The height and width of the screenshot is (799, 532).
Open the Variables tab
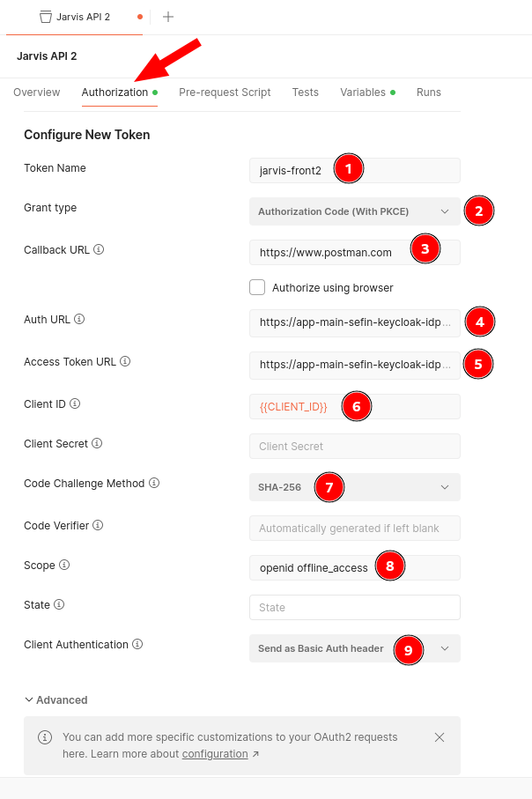(x=361, y=92)
